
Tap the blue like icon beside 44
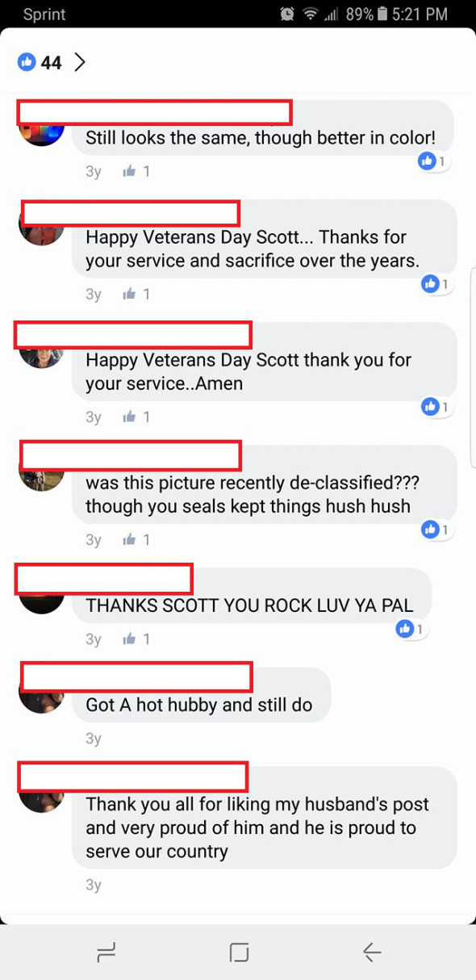pyautogui.click(x=27, y=62)
